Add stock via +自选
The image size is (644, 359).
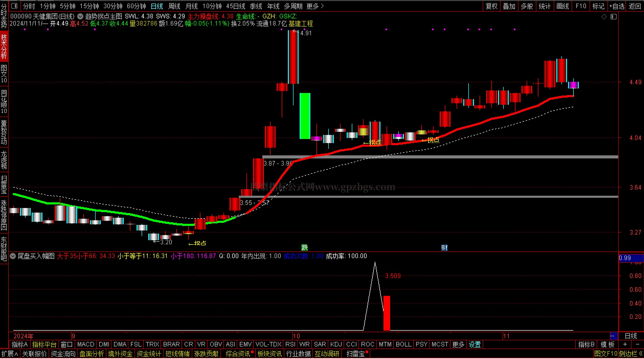point(617,6)
